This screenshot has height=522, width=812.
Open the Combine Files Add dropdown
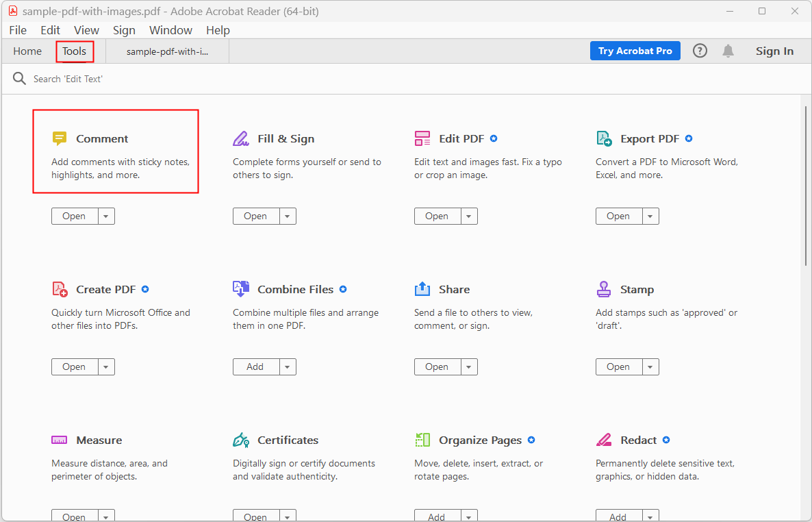point(287,366)
